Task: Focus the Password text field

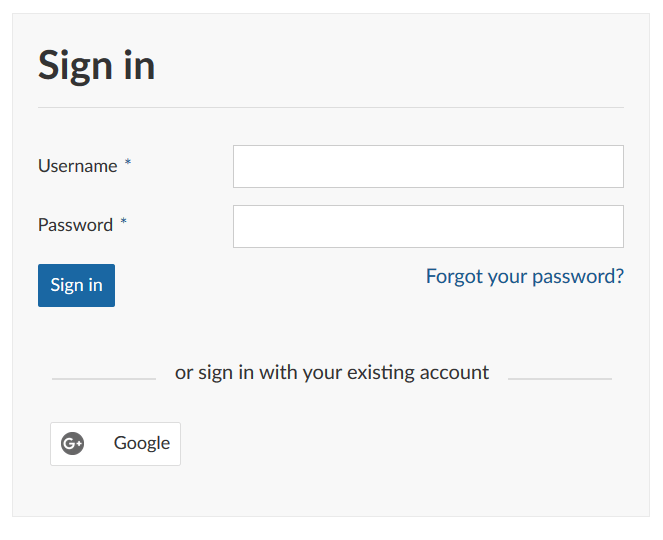Action: point(428,226)
